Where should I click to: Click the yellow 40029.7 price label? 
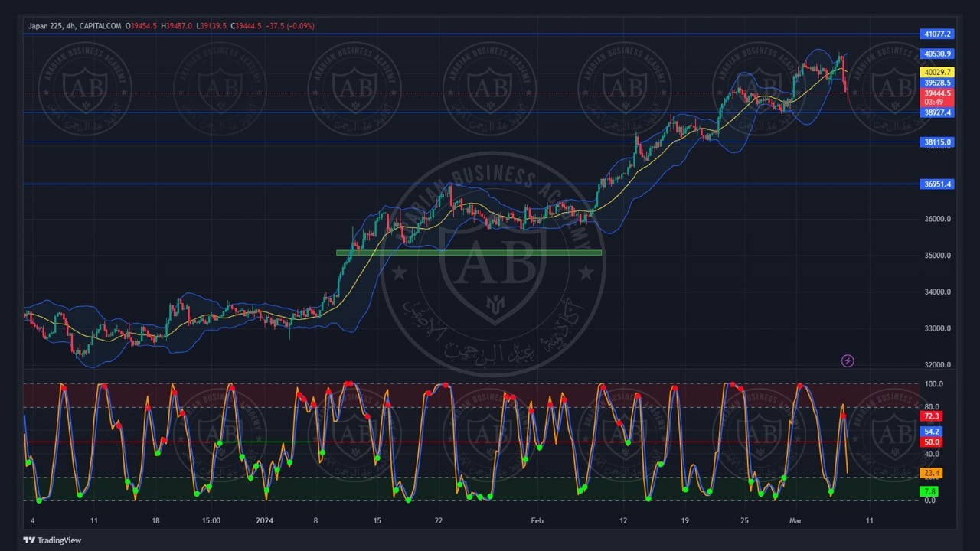[x=937, y=72]
